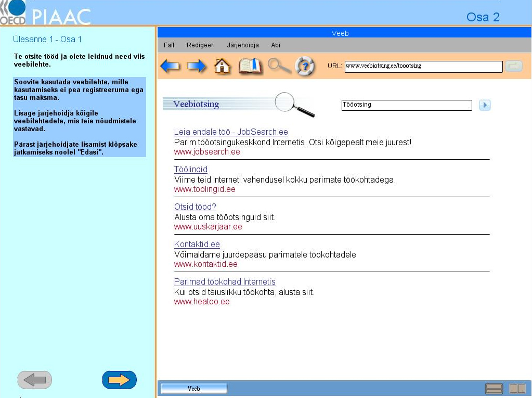532x398 pixels.
Task: Switch to the split-pane layout icon
Action: (x=517, y=388)
